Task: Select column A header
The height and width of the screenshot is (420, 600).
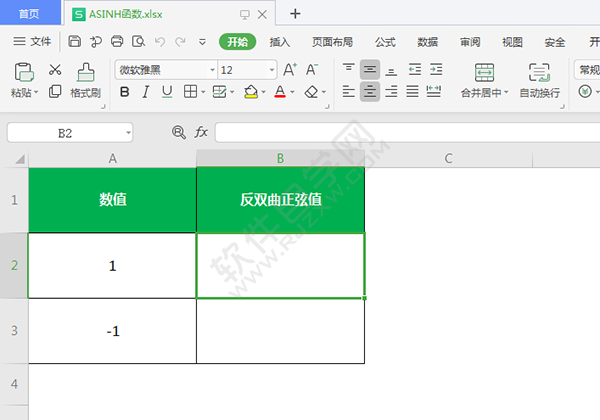Action: click(x=112, y=158)
